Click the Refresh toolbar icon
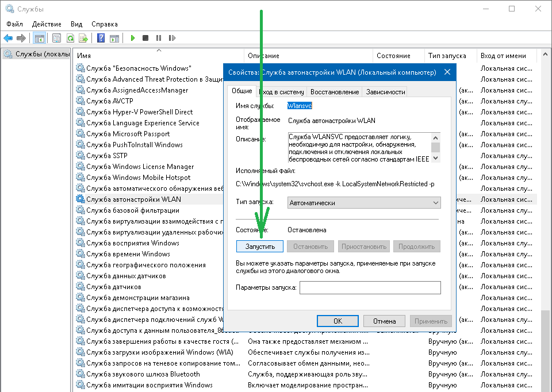552x392 pixels. 70,38
